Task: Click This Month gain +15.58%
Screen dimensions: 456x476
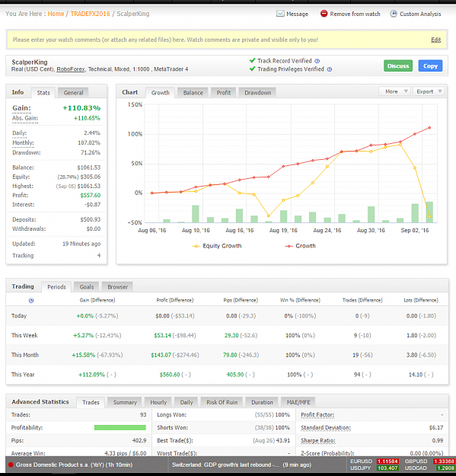Action: (84, 355)
